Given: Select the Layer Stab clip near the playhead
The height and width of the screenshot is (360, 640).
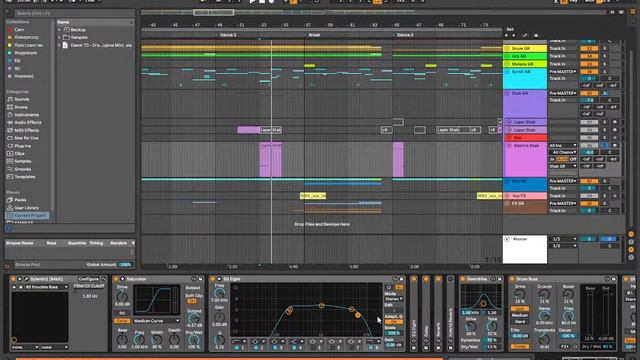Looking at the screenshot, I should click(271, 130).
